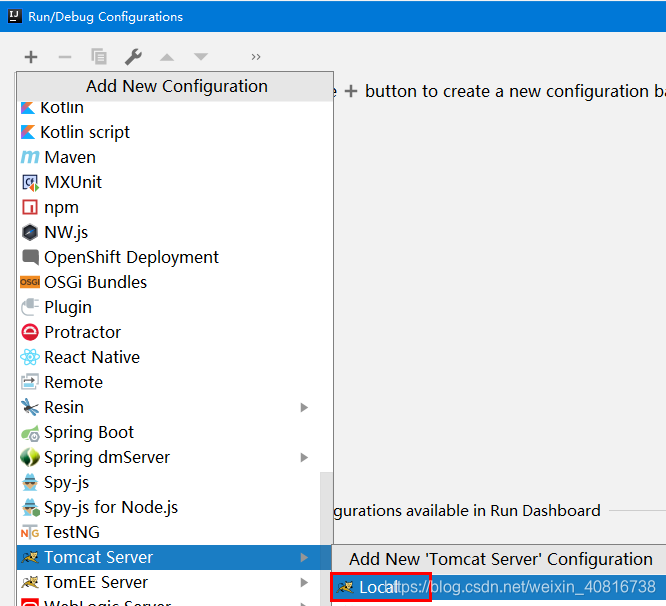The image size is (666, 606).
Task: Click the Move Up arrow icon
Action: pos(167,57)
